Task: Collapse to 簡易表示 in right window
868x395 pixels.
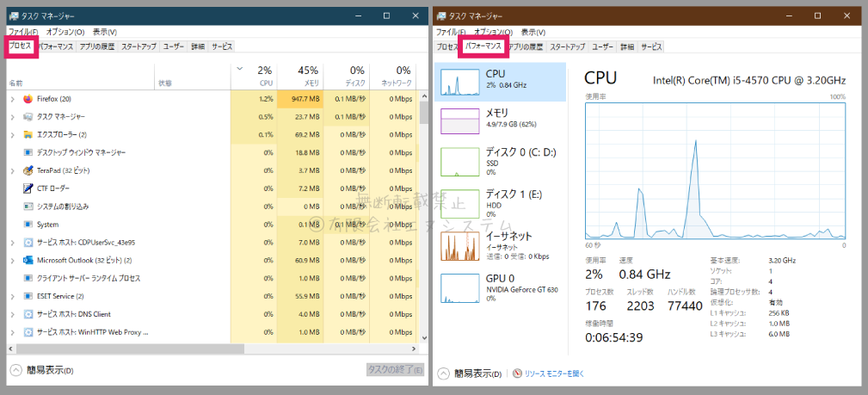Action: click(x=470, y=373)
